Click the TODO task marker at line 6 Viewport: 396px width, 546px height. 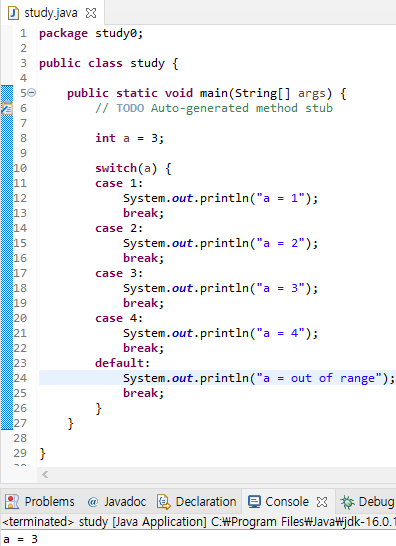click(x=7, y=108)
